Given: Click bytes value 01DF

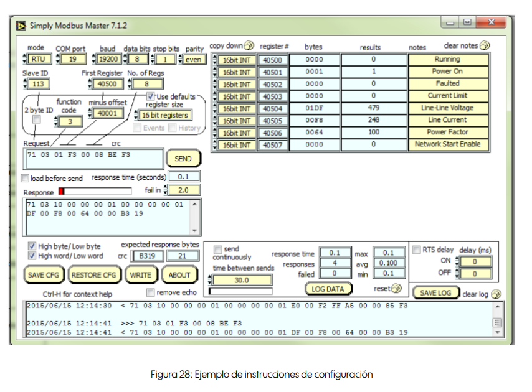Looking at the screenshot, I should [x=314, y=108].
